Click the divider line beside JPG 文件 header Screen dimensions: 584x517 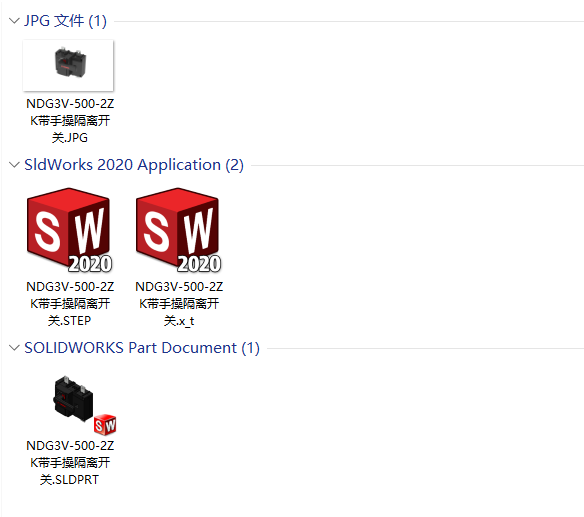coord(349,22)
